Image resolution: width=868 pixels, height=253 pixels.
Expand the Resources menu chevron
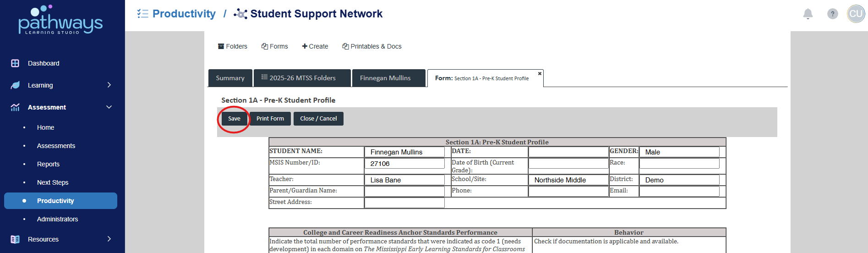point(109,239)
